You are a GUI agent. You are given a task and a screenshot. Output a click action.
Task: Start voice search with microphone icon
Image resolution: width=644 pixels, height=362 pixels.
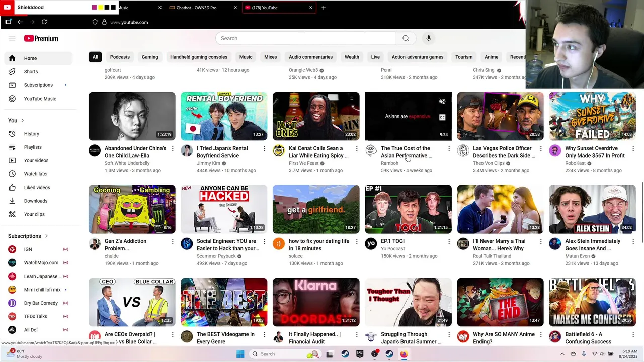[x=429, y=38]
